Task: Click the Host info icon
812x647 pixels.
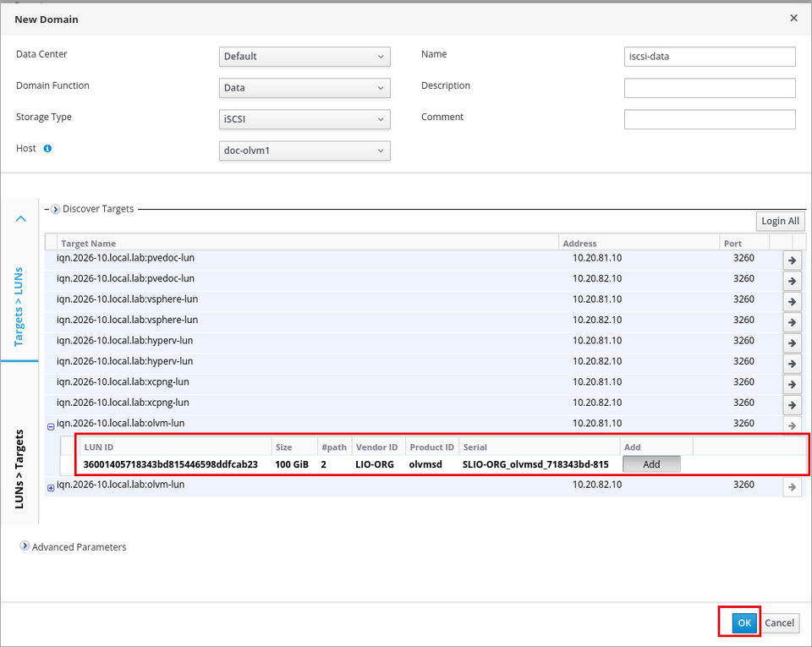Action: [47, 149]
